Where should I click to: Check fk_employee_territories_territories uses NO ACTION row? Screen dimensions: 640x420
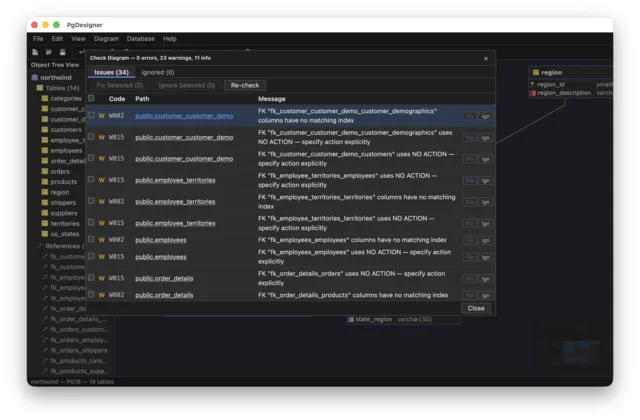(91, 222)
